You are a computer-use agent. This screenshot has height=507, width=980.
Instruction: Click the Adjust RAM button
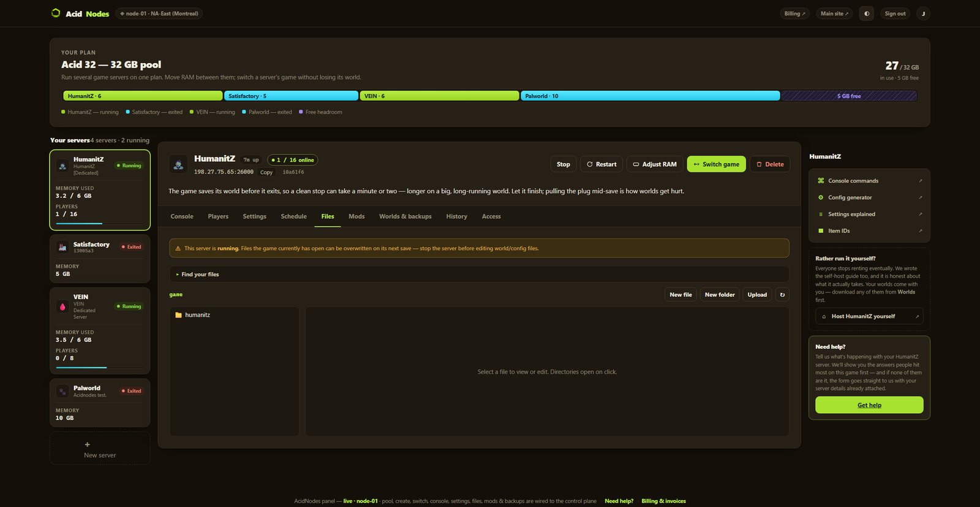tap(655, 164)
